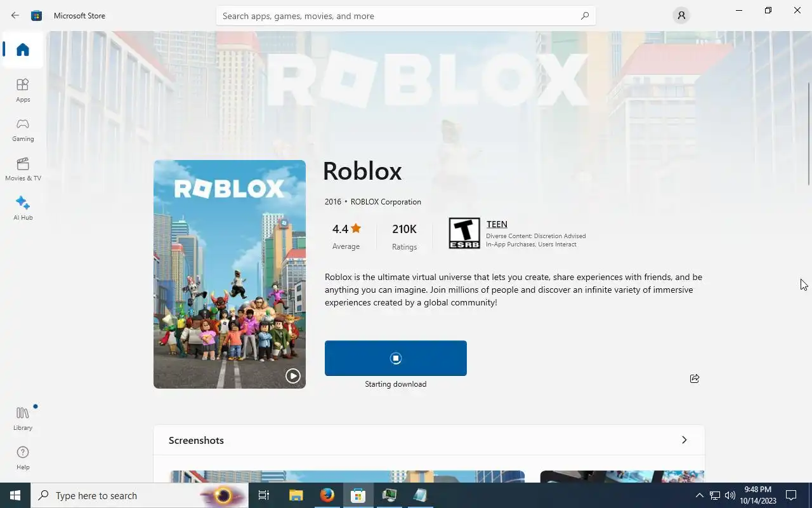Open network status tray icon
812x508 pixels.
(715, 495)
